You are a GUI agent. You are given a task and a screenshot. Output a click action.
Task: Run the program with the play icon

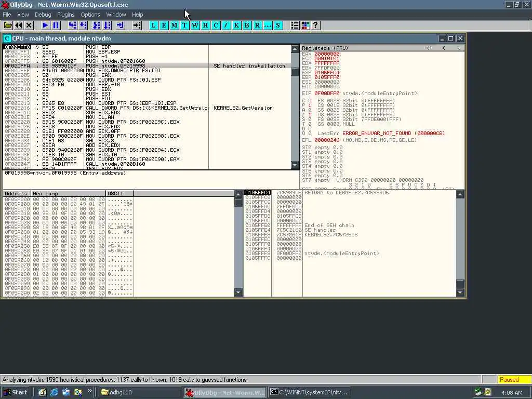click(x=45, y=25)
